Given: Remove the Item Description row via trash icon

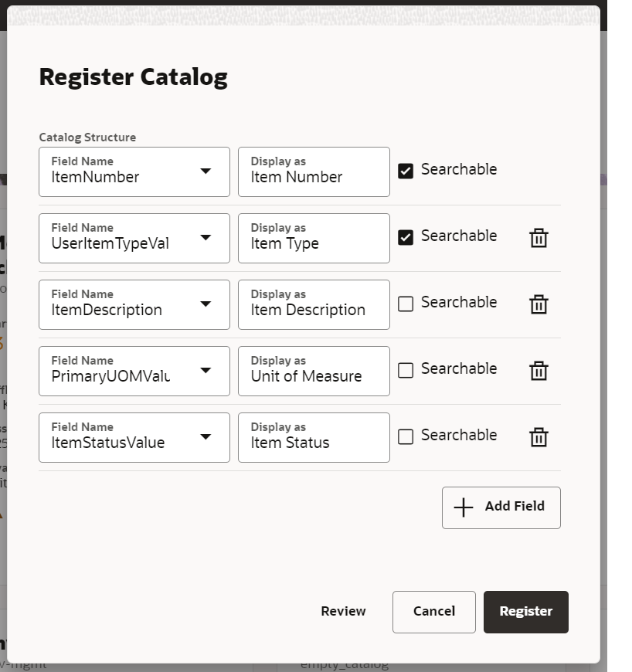Looking at the screenshot, I should (x=539, y=304).
